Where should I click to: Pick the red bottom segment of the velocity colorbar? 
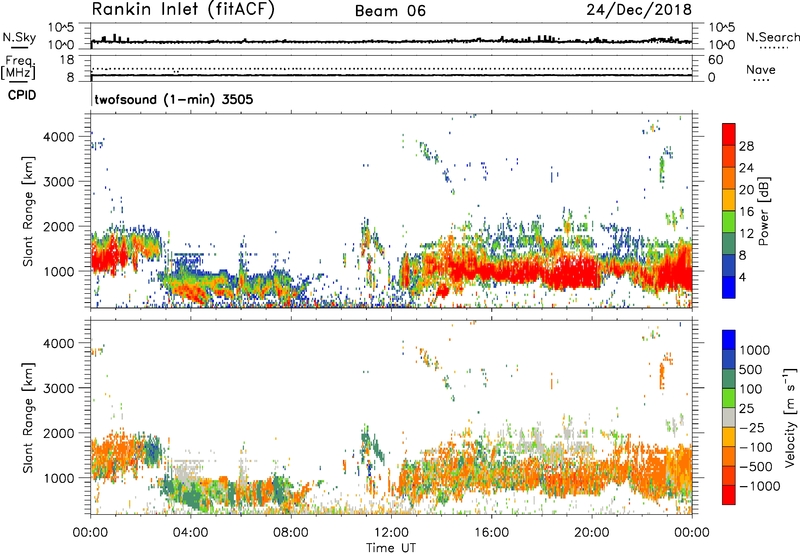[x=729, y=495]
